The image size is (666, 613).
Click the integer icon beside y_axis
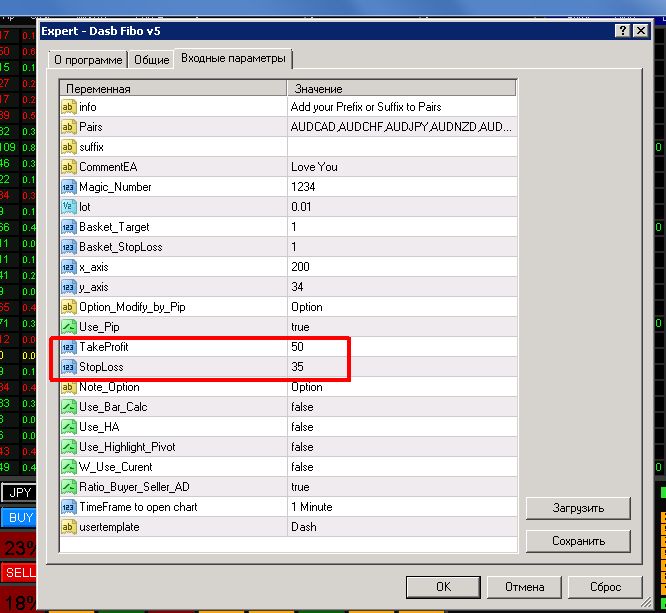pos(68,287)
